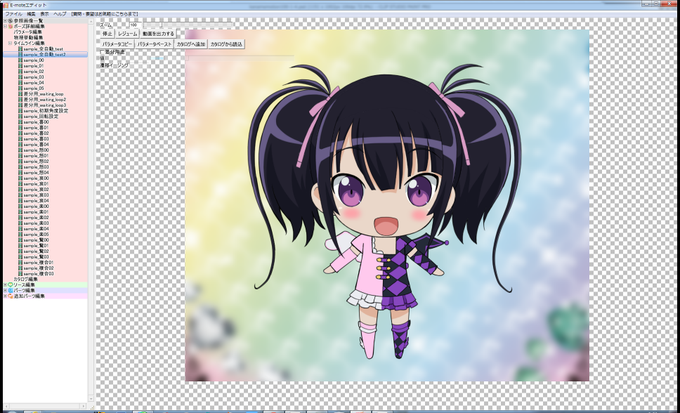Open the ファイル menu
This screenshot has width=680, height=413.
point(13,14)
